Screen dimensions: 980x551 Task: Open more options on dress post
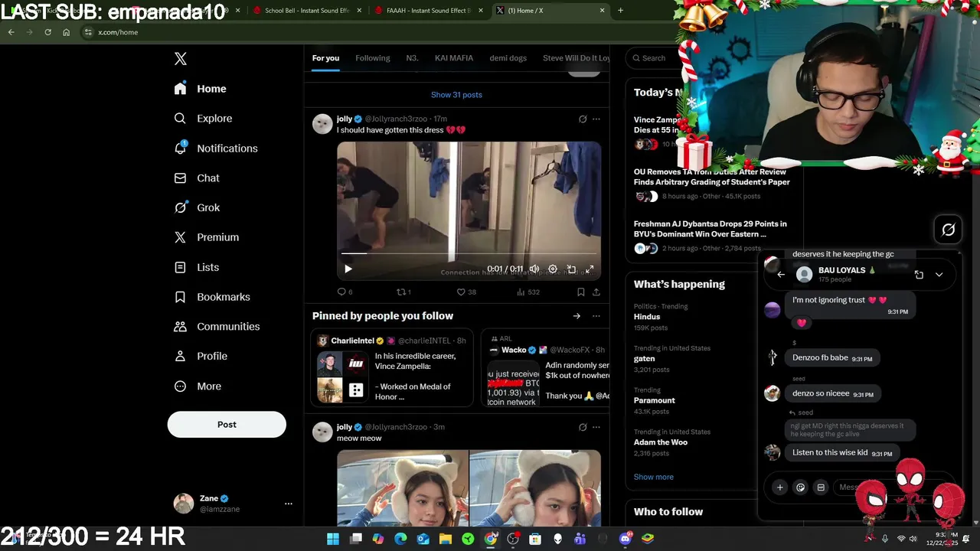pos(596,119)
